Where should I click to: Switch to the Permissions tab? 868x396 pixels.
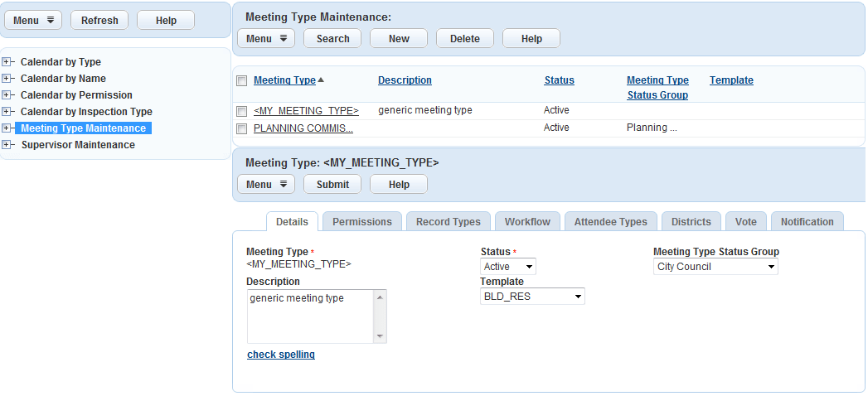coord(362,222)
